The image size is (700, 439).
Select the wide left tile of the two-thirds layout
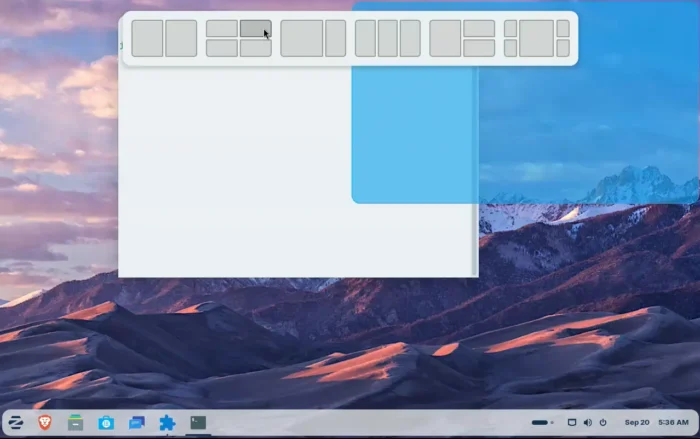point(302,38)
